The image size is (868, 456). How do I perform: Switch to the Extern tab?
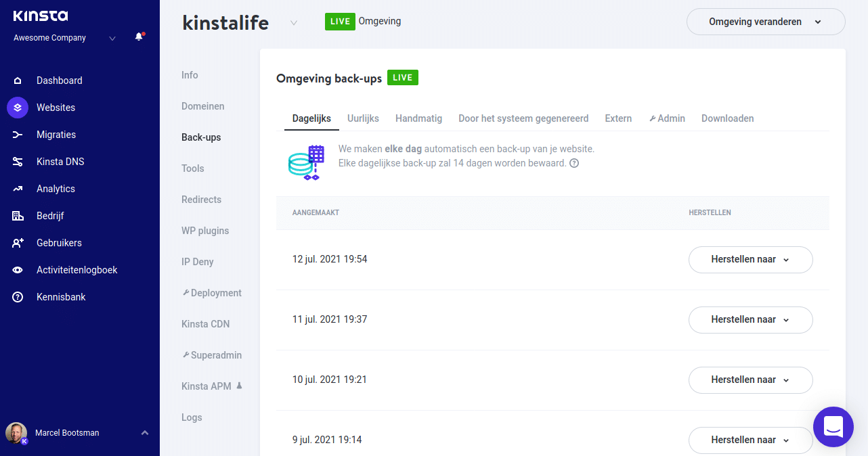(618, 118)
